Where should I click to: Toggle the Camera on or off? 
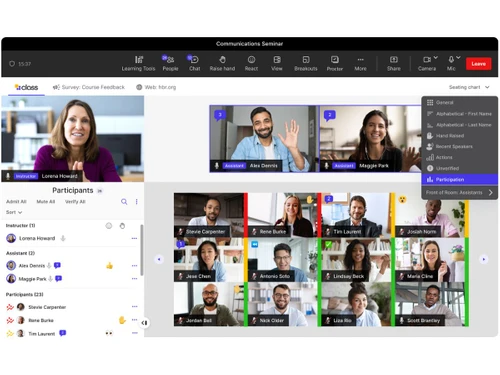click(427, 63)
